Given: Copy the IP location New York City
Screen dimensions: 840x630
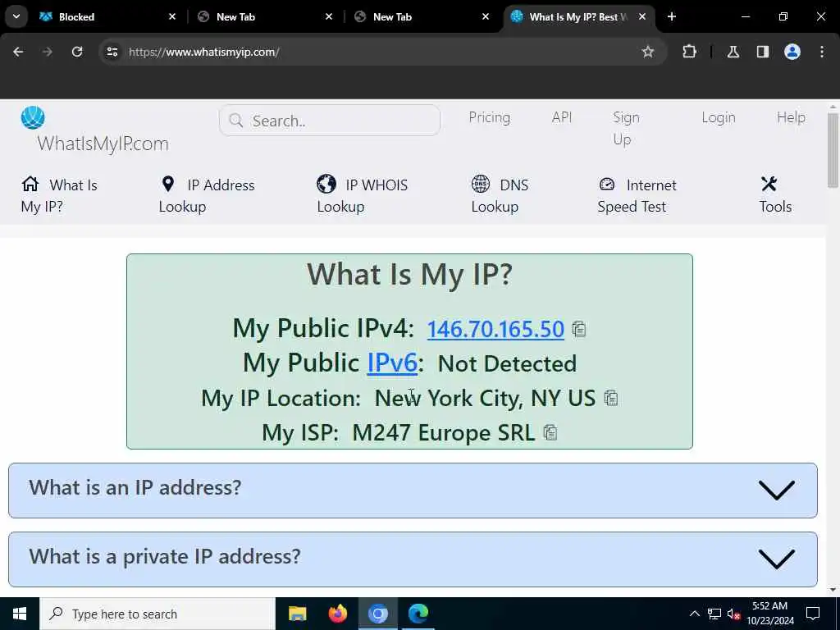Looking at the screenshot, I should pos(611,398).
